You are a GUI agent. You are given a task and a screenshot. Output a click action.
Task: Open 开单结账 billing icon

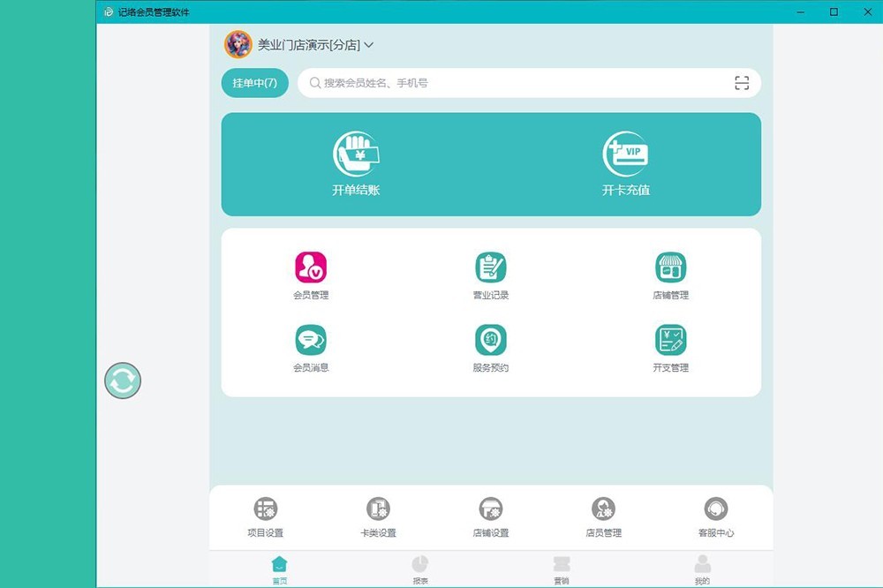[x=356, y=155]
